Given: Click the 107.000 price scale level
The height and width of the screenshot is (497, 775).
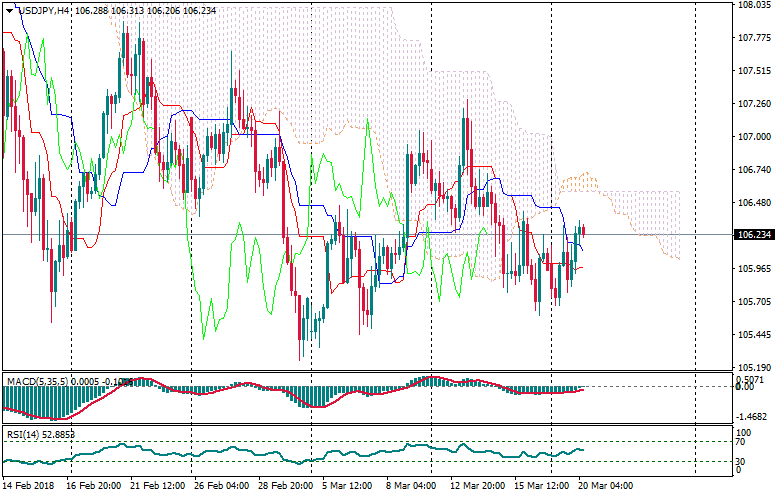Looking at the screenshot, I should pos(751,137).
